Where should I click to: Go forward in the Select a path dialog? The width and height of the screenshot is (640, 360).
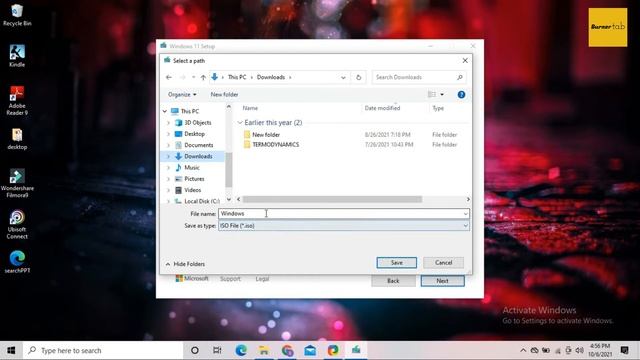pyautogui.click(x=182, y=77)
